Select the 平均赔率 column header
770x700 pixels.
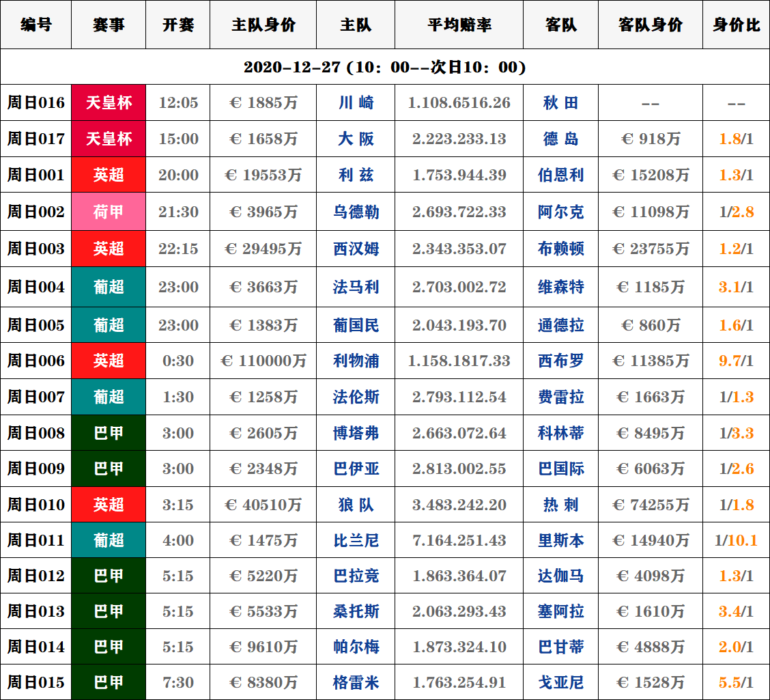tap(459, 25)
